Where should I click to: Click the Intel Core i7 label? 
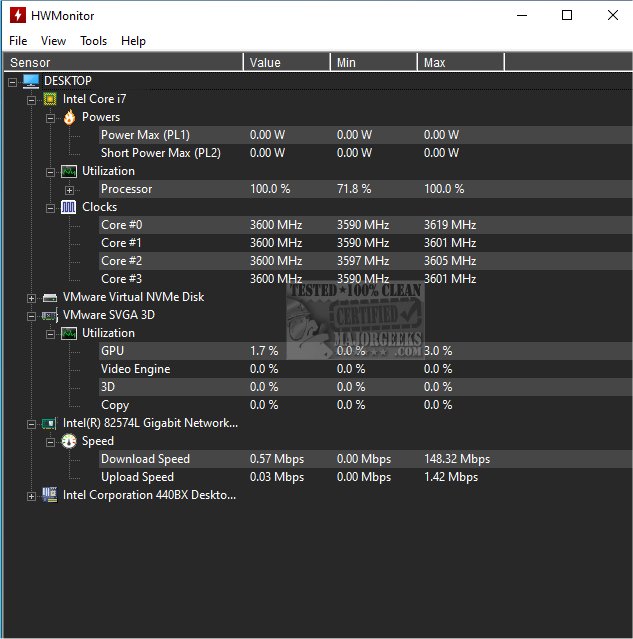95,99
